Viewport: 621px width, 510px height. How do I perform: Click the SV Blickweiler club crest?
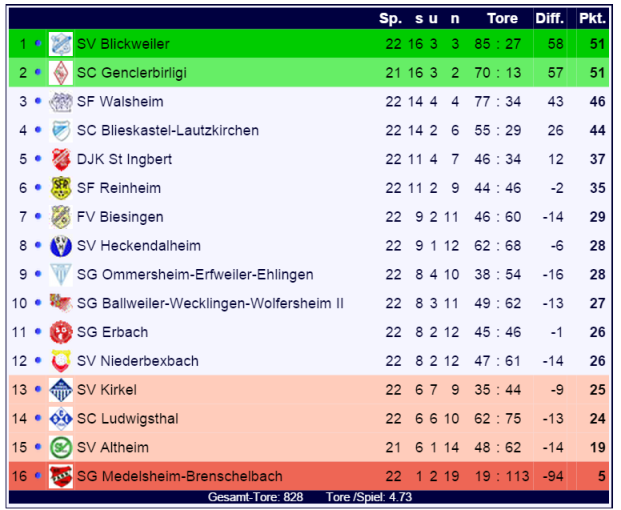pos(61,44)
